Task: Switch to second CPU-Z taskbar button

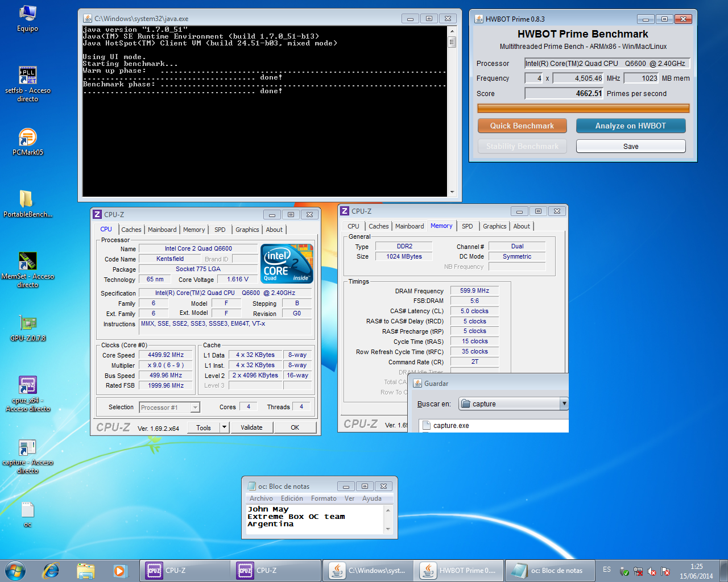Action: tap(276, 571)
